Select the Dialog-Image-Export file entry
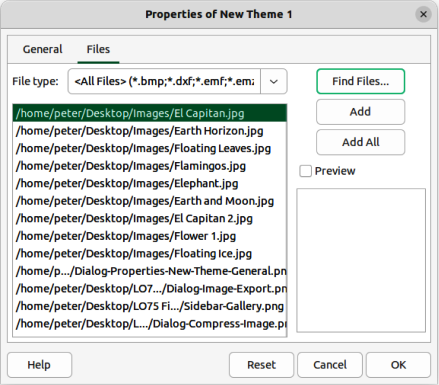 pos(150,289)
